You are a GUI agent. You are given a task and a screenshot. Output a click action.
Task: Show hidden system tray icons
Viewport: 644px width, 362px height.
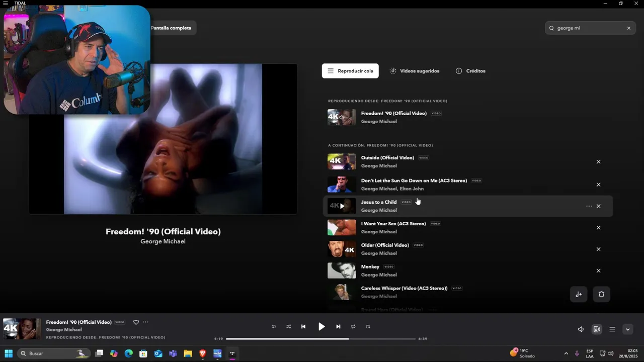coord(566,353)
